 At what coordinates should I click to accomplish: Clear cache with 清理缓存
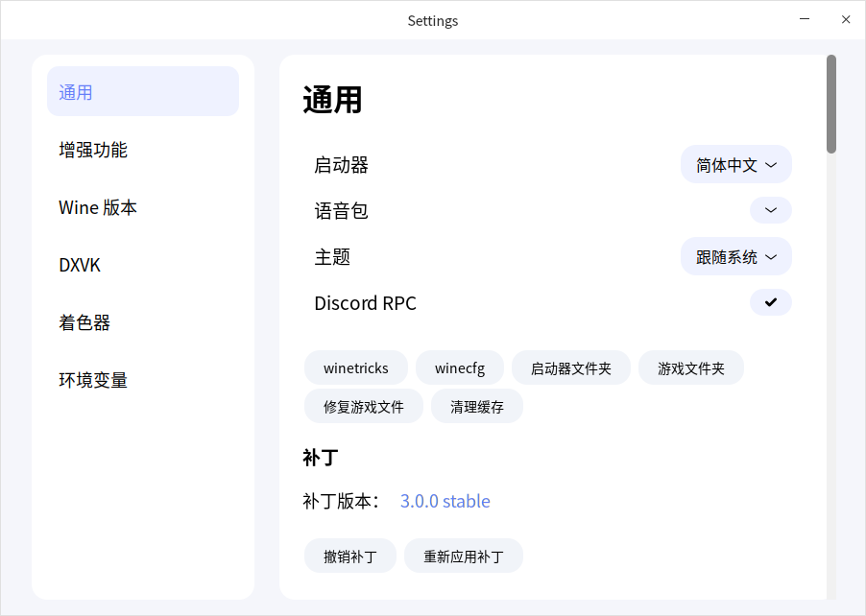coord(476,406)
